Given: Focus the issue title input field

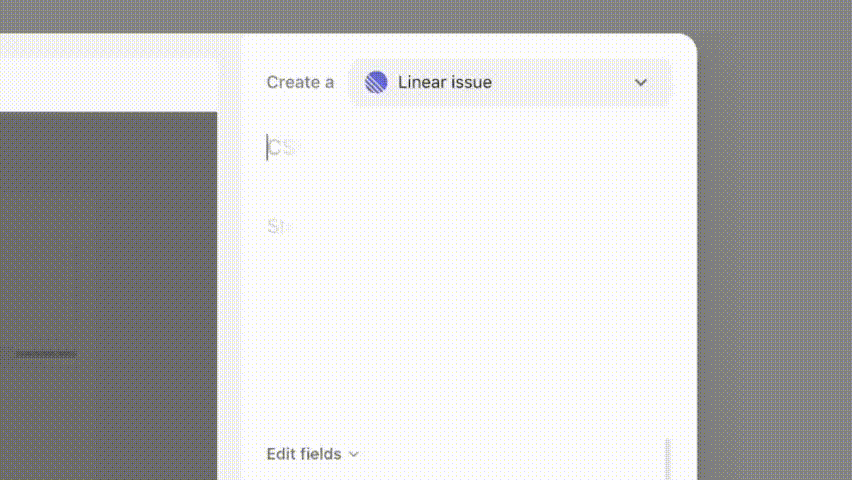Looking at the screenshot, I should coord(467,148).
